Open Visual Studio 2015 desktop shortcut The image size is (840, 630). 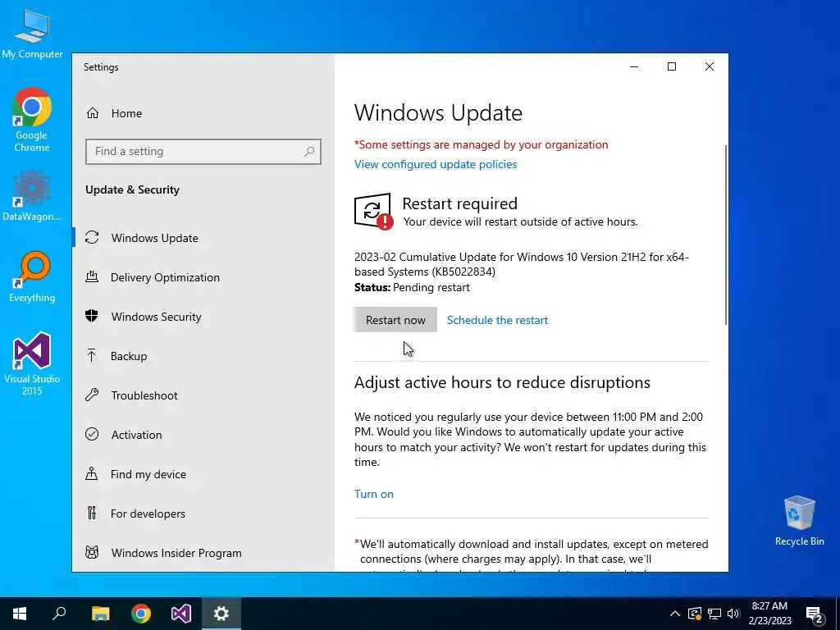pos(32,363)
